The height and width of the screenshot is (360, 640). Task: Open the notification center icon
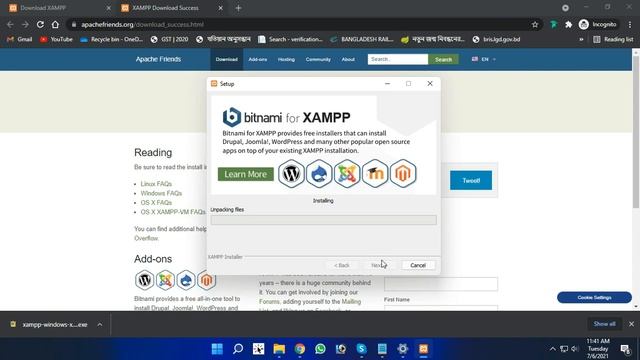[625, 349]
